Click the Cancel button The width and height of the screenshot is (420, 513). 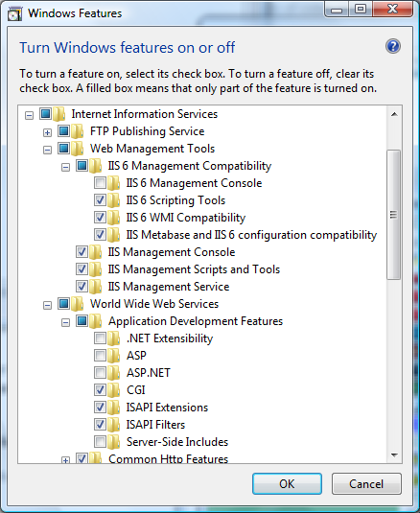point(366,483)
